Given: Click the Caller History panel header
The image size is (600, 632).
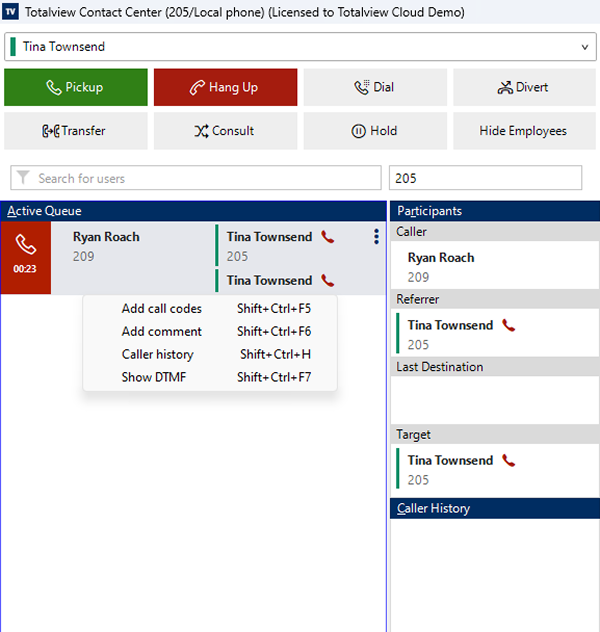Looking at the screenshot, I should 495,508.
